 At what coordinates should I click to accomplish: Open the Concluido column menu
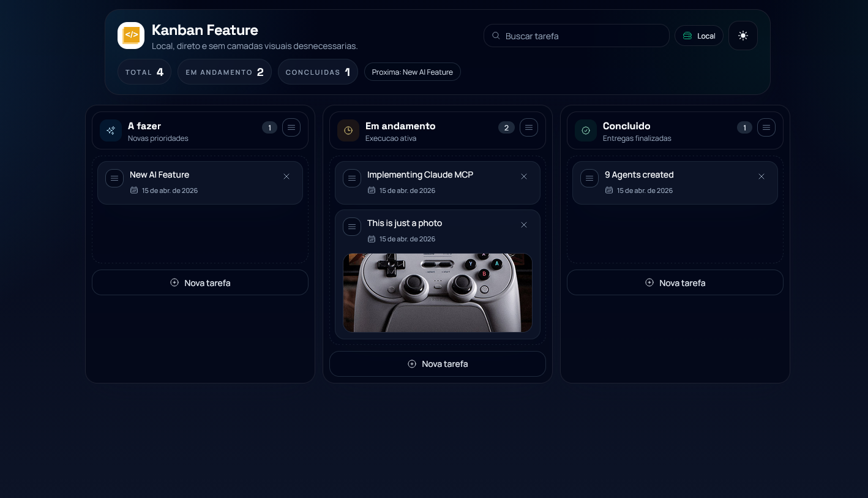[x=766, y=127]
